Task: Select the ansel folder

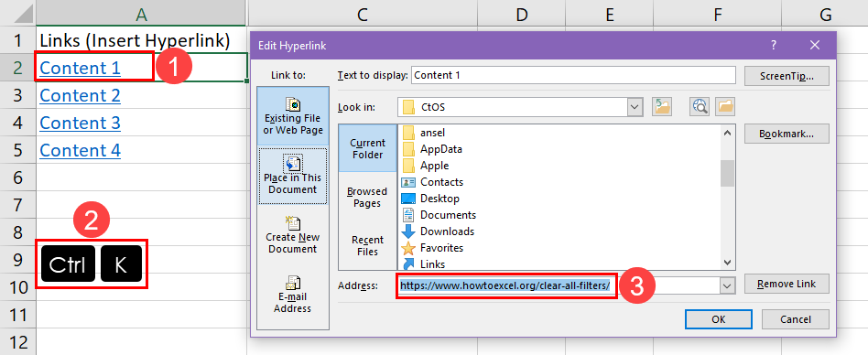Action: coord(424,133)
